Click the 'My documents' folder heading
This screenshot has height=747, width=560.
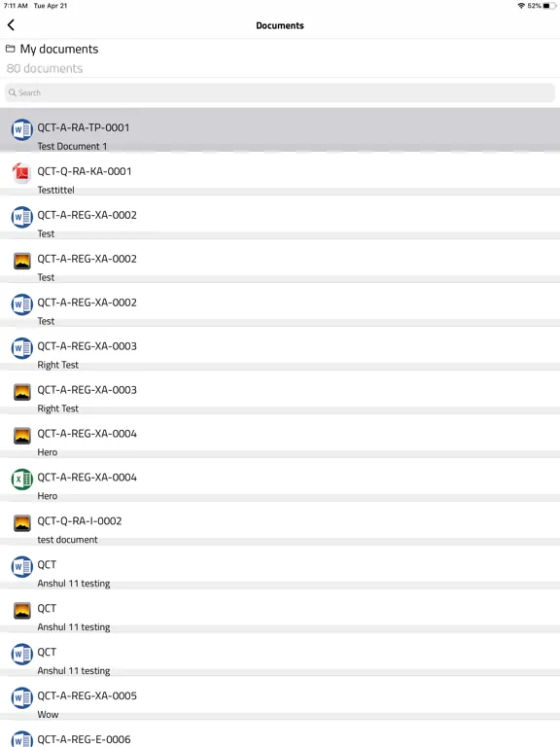point(59,49)
